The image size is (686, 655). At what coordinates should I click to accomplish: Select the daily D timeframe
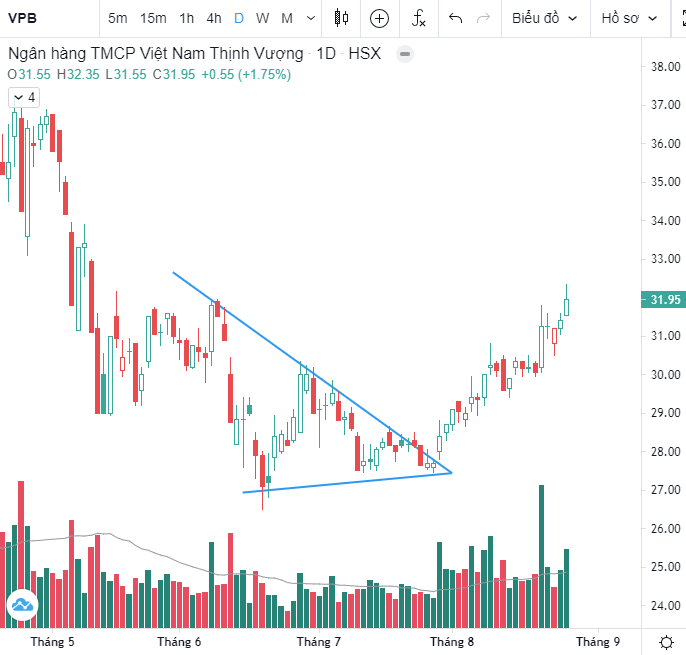[x=239, y=18]
